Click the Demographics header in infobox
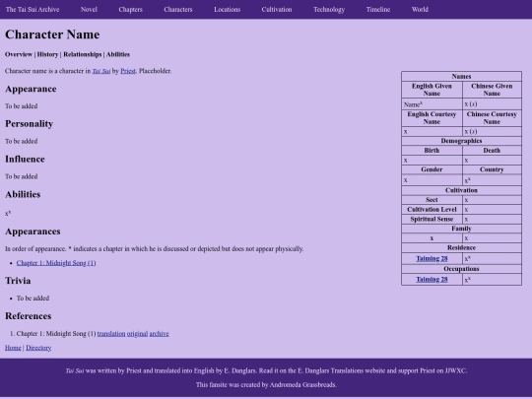Screen dimensions: 532x399 tap(461, 141)
